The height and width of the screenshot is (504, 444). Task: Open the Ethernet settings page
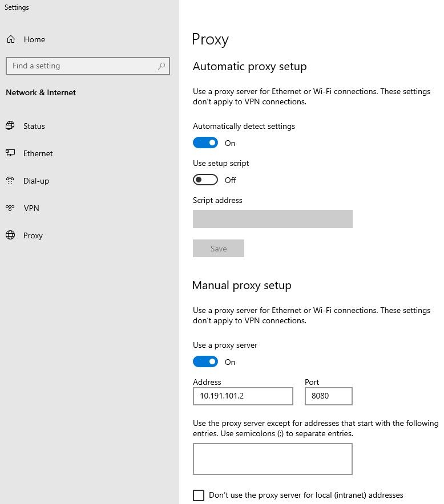tap(38, 153)
